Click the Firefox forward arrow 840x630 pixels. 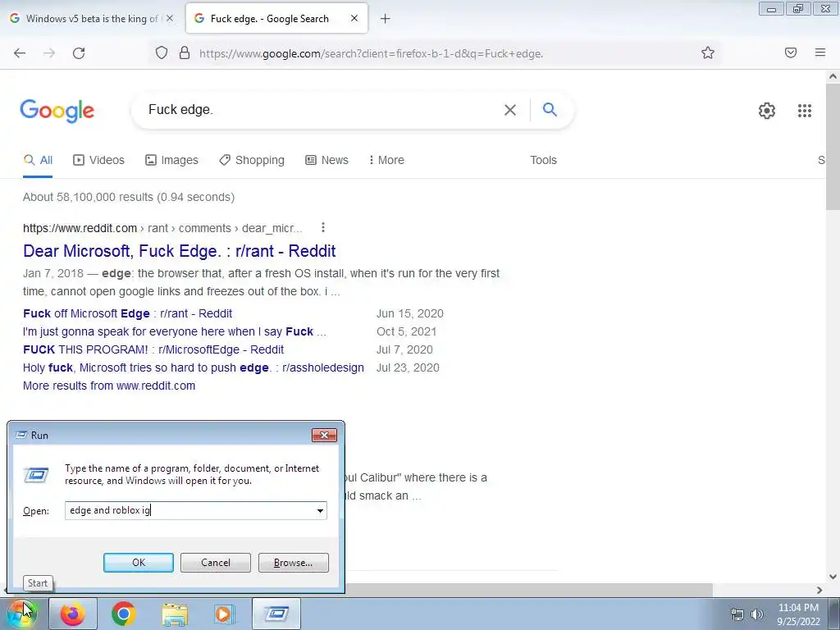pyautogui.click(x=49, y=53)
